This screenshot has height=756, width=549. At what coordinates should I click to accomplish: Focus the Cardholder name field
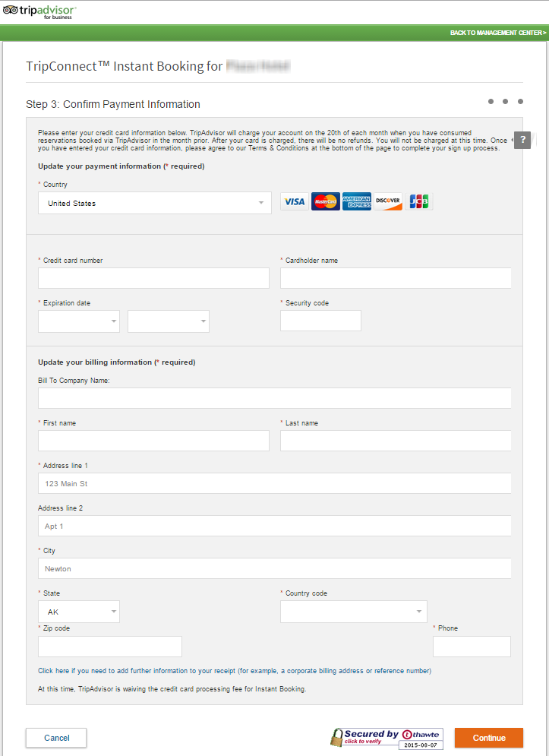pyautogui.click(x=396, y=279)
